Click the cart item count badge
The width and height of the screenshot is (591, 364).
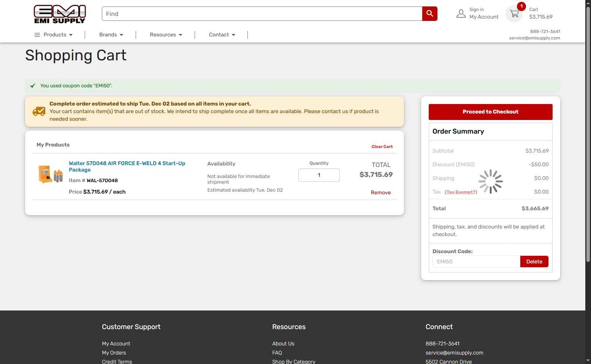click(x=521, y=6)
